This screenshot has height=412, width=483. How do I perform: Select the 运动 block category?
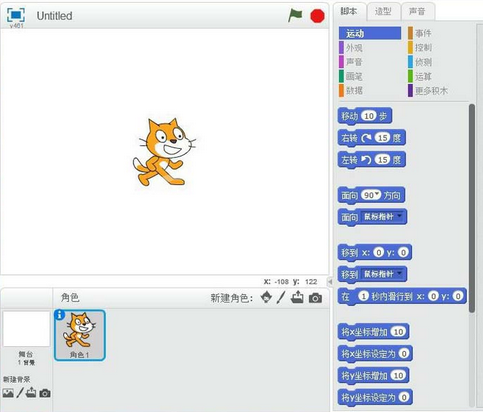[370, 33]
